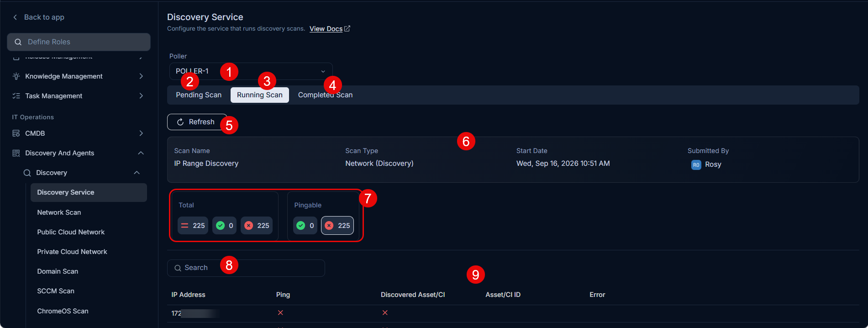This screenshot has height=328, width=868.
Task: Expand Task Management menu chevron
Action: [x=141, y=96]
